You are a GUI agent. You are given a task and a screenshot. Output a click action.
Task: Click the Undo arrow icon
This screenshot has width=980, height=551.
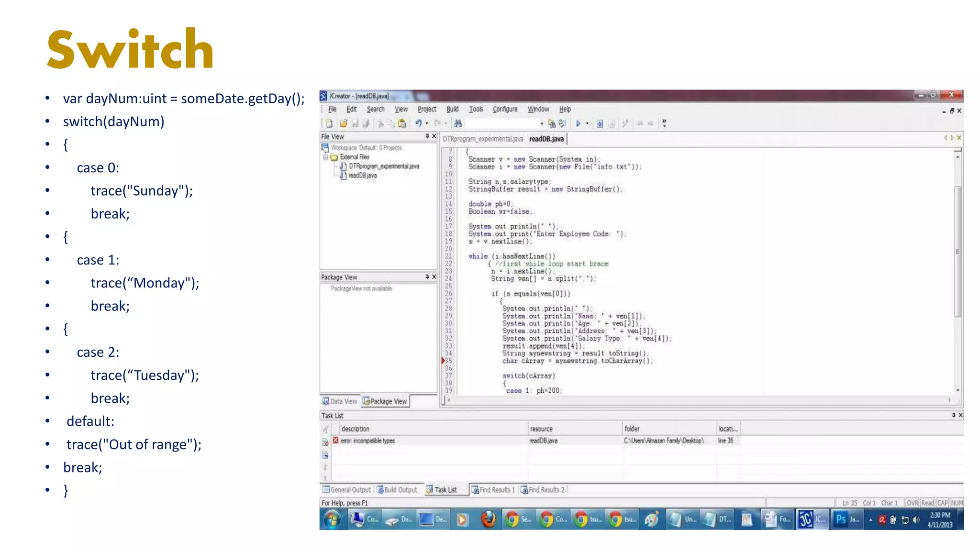[418, 123]
